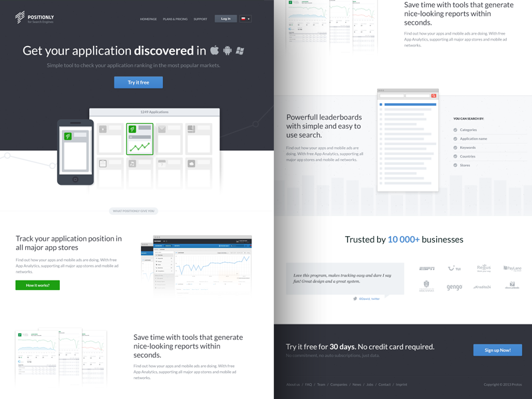
Task: Click the Apple store icon in the headline
Action: point(214,51)
